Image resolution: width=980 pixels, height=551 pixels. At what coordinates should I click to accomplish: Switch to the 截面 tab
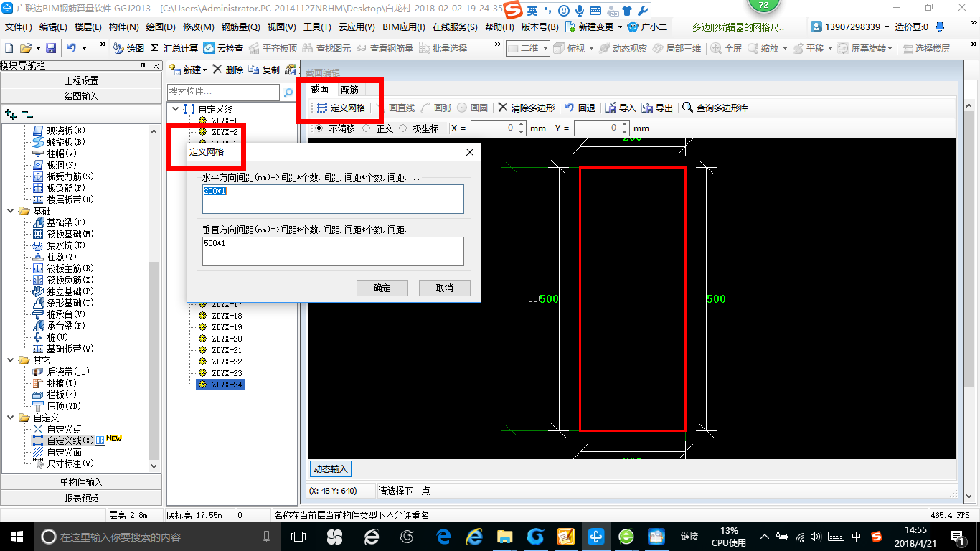point(320,89)
